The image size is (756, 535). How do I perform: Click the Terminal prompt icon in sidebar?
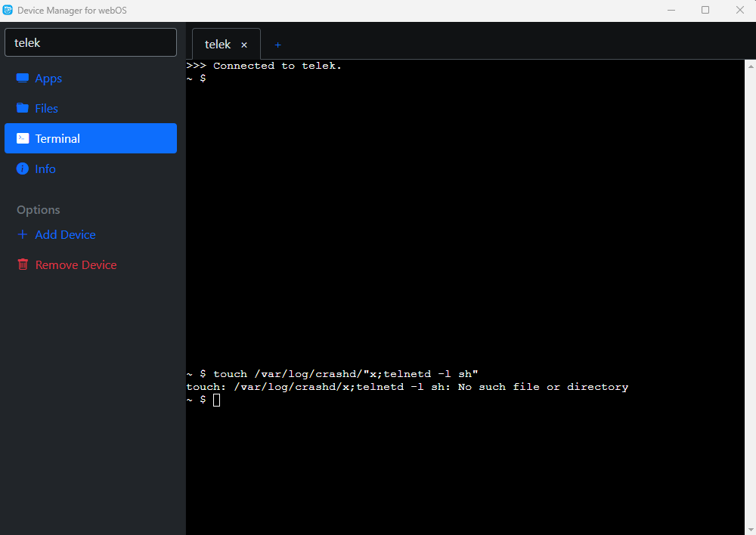23,138
